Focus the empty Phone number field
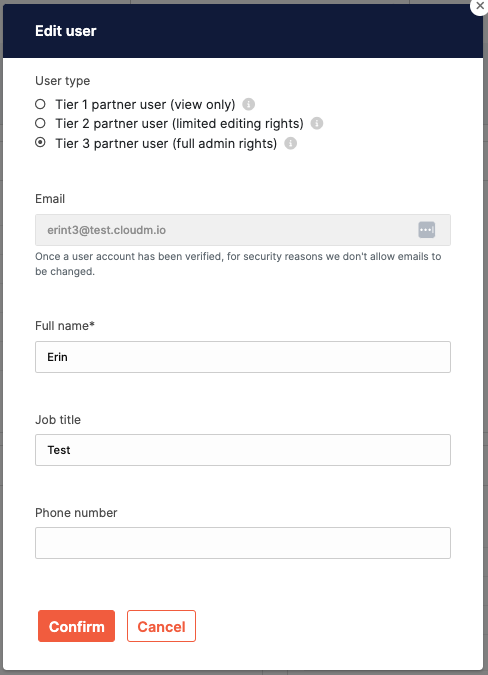Image resolution: width=488 pixels, height=675 pixels. 243,543
